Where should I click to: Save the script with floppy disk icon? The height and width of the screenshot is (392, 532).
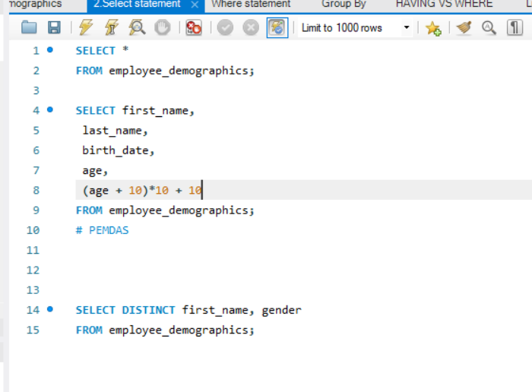click(54, 27)
